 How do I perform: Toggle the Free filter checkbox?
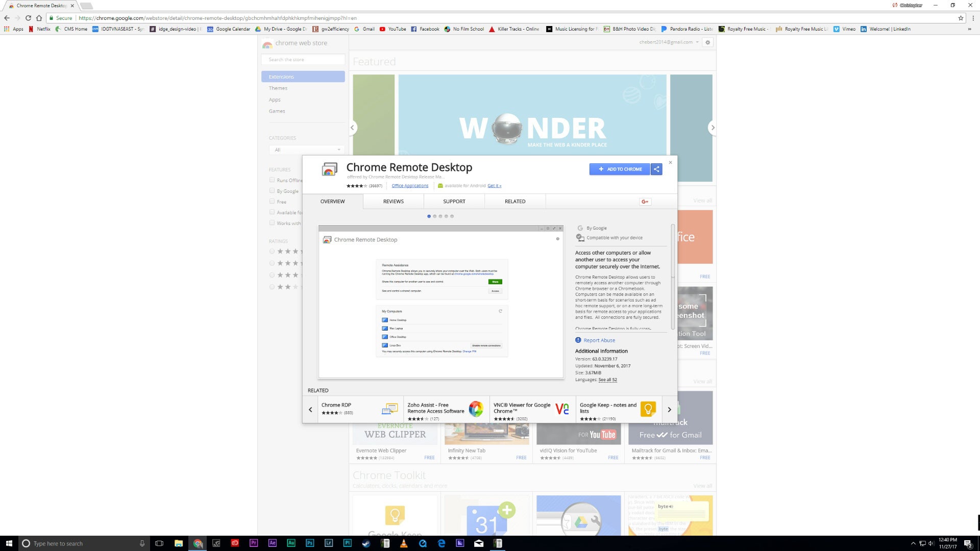click(x=272, y=201)
